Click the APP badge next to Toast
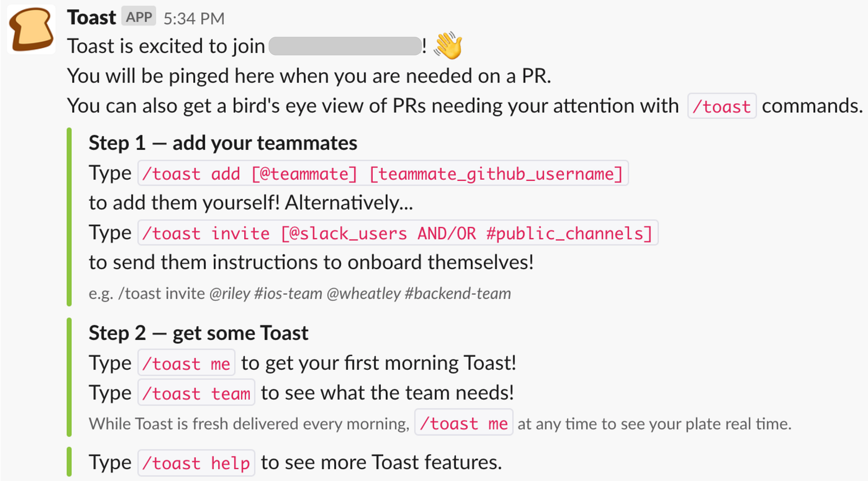868x481 pixels. click(139, 17)
